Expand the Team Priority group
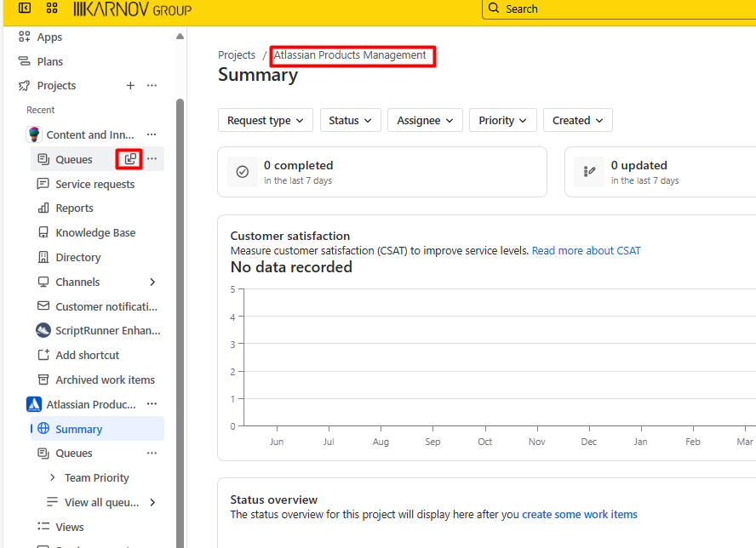 tap(53, 477)
